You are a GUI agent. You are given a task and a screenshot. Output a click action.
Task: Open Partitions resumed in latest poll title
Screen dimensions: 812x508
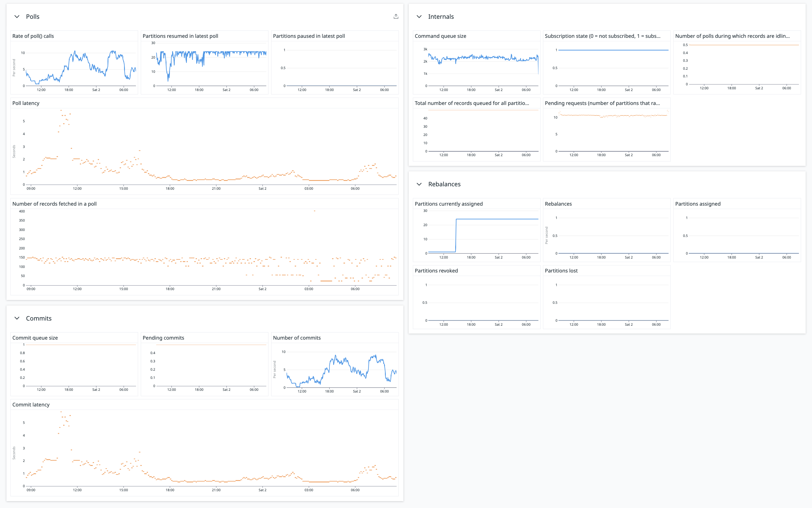[180, 36]
